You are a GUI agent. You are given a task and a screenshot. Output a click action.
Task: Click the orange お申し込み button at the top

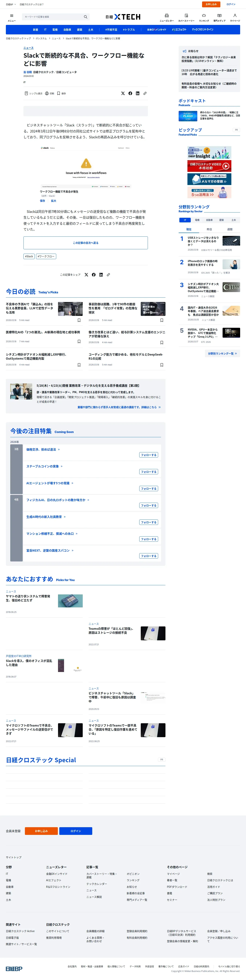(211, 4)
